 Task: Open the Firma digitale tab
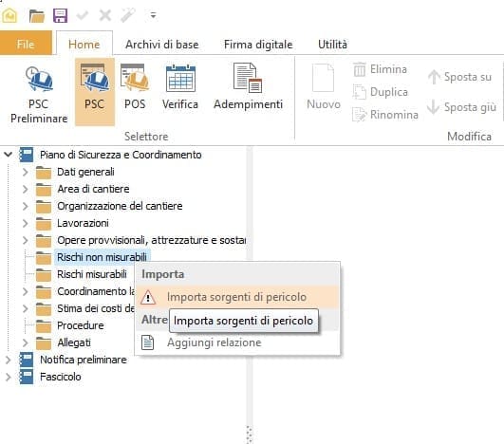coord(258,45)
